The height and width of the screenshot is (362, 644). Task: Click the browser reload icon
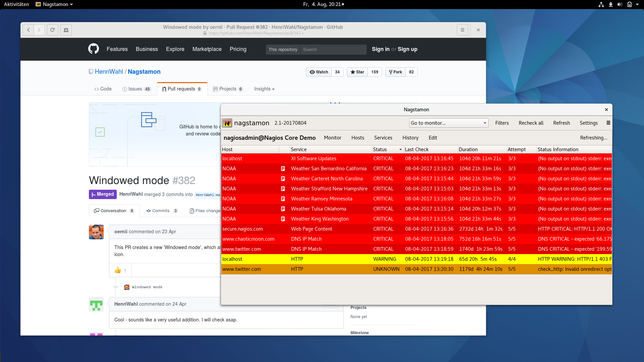pos(53,30)
